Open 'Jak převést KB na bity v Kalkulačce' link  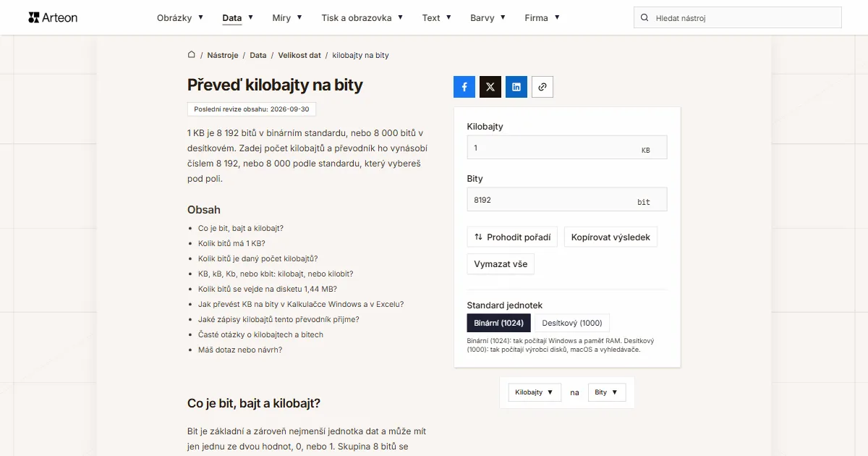tap(301, 304)
